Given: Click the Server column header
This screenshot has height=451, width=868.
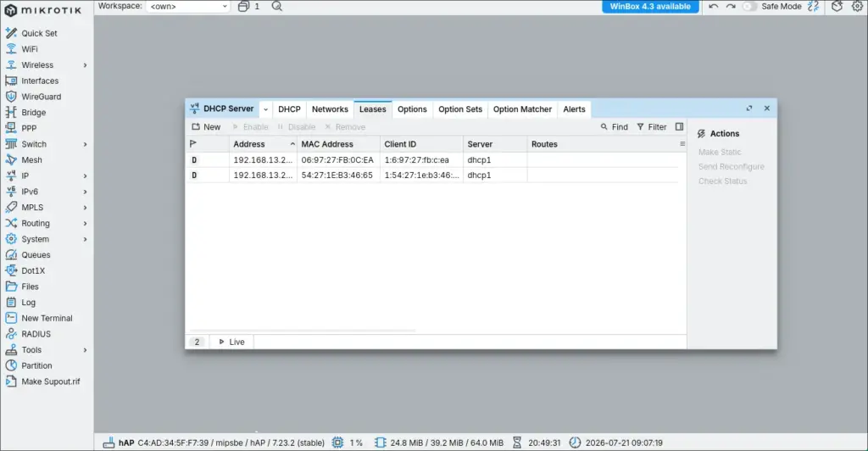Looking at the screenshot, I should pyautogui.click(x=495, y=144).
